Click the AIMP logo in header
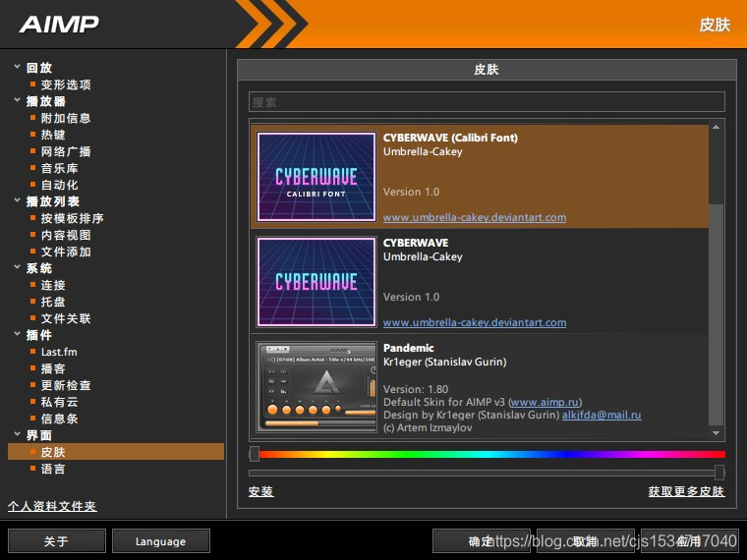Screen dimensions: 747x560 [x=59, y=24]
